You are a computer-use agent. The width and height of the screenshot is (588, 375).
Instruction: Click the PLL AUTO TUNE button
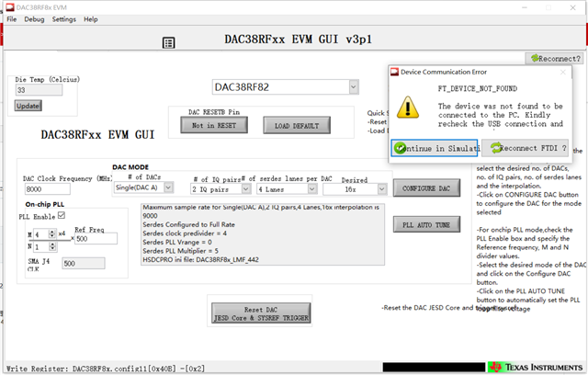click(x=426, y=224)
